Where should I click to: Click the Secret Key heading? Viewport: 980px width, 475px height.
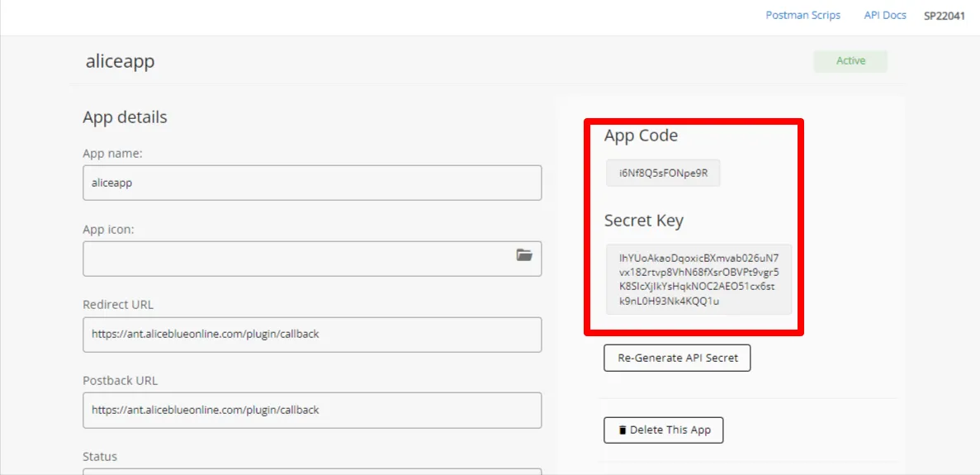(x=644, y=221)
